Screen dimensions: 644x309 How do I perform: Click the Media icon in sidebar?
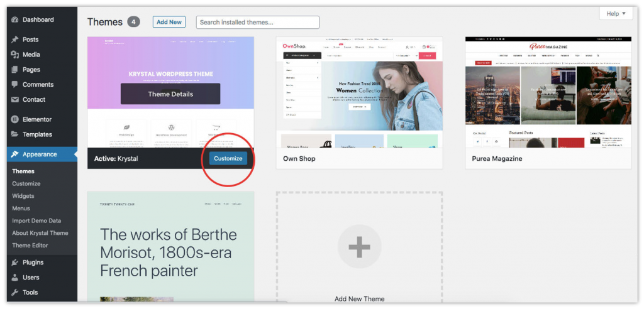tap(15, 55)
